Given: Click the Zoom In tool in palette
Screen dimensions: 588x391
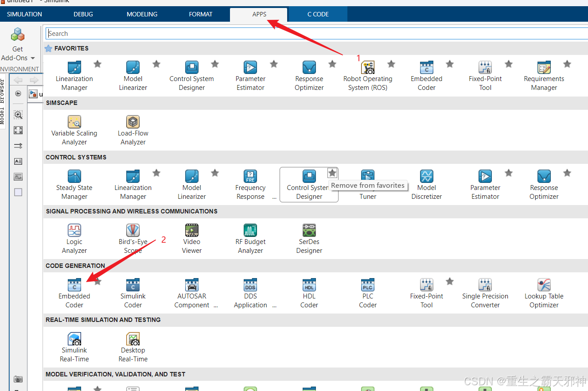Looking at the screenshot, I should click(x=18, y=115).
